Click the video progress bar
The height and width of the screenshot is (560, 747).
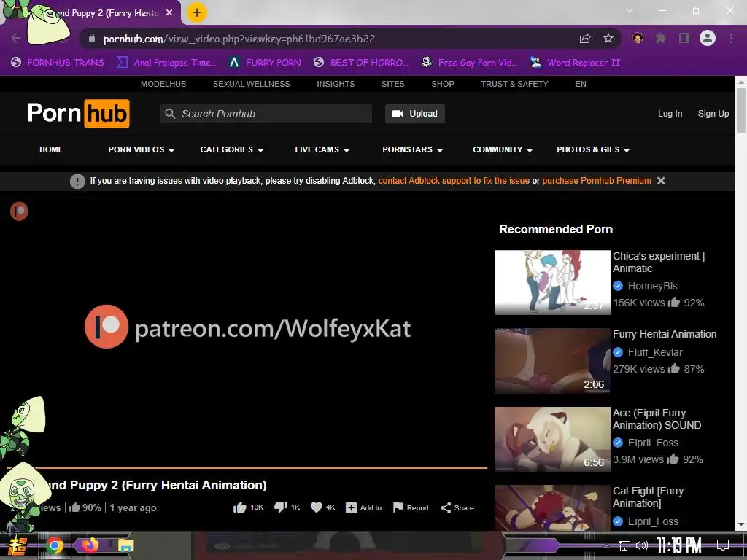coord(247,468)
